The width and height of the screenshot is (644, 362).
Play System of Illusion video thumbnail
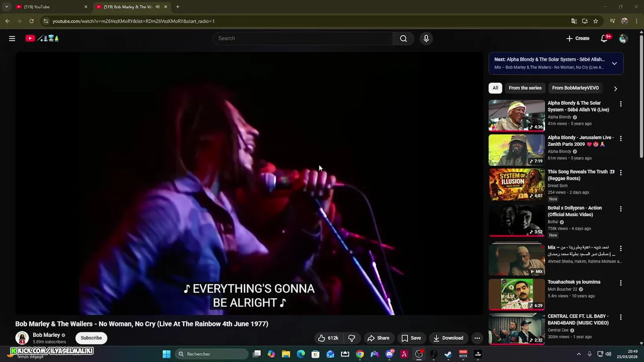pyautogui.click(x=517, y=184)
